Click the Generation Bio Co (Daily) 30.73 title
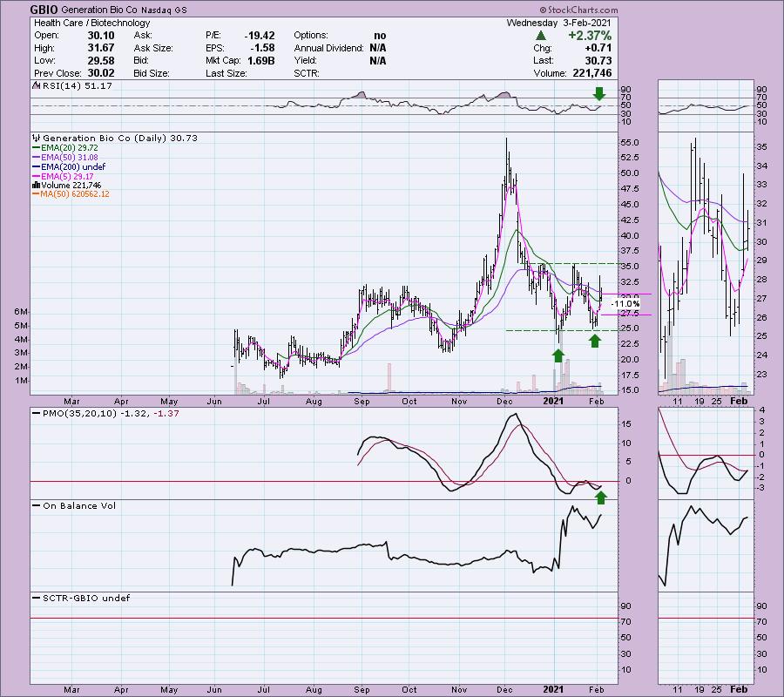The image size is (784, 697). pos(120,138)
